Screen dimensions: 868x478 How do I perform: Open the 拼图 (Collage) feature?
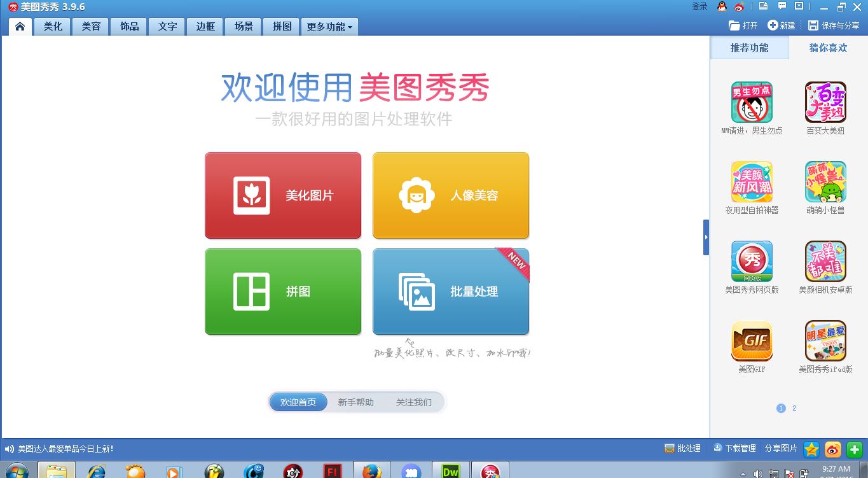coord(282,292)
